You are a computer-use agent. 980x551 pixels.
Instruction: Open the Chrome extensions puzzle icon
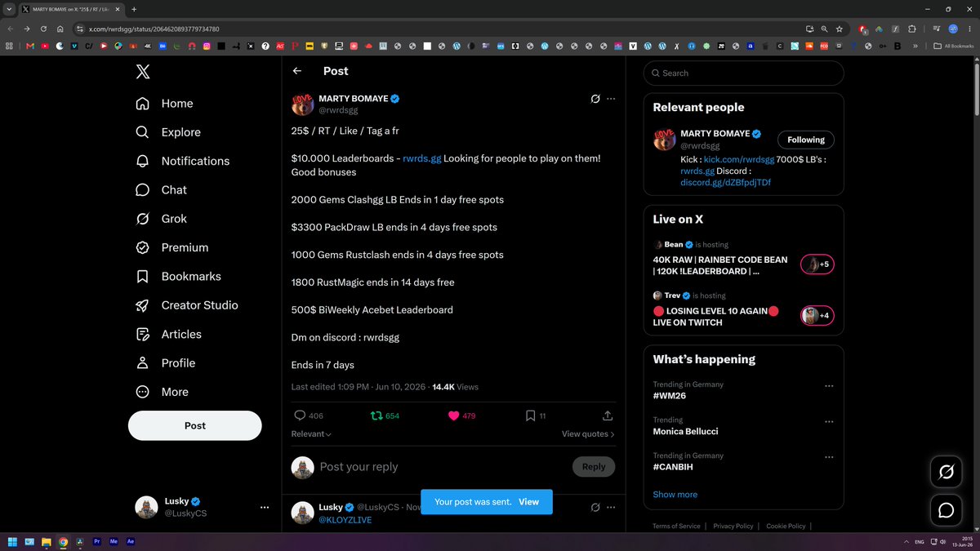(912, 29)
